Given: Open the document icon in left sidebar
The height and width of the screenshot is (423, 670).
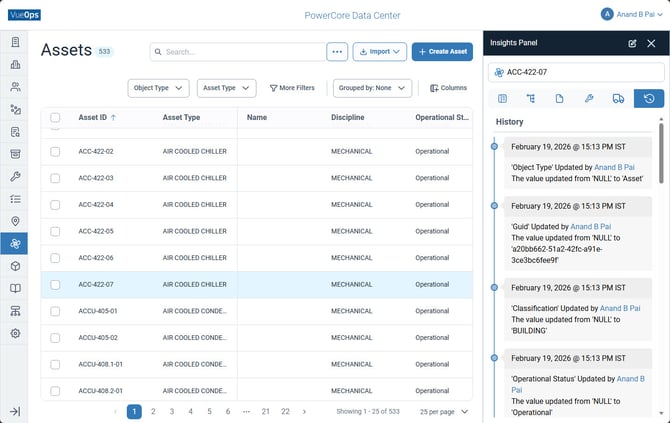Looking at the screenshot, I should coord(15,42).
